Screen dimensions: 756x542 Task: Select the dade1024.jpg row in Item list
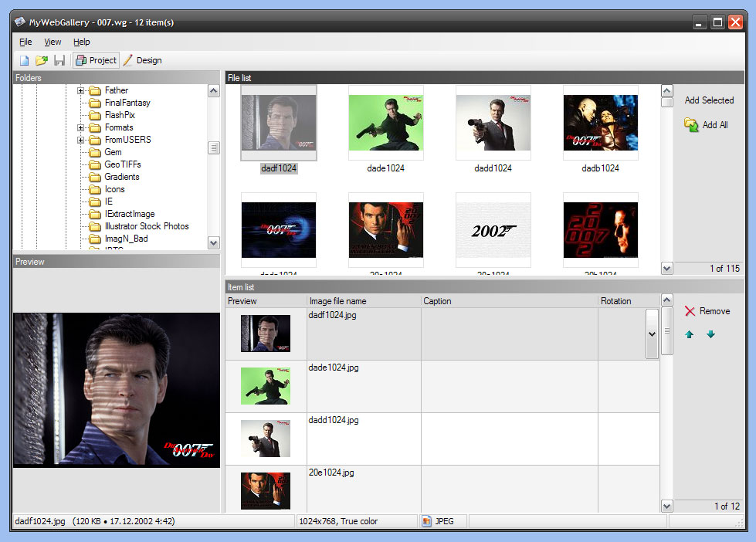442,386
